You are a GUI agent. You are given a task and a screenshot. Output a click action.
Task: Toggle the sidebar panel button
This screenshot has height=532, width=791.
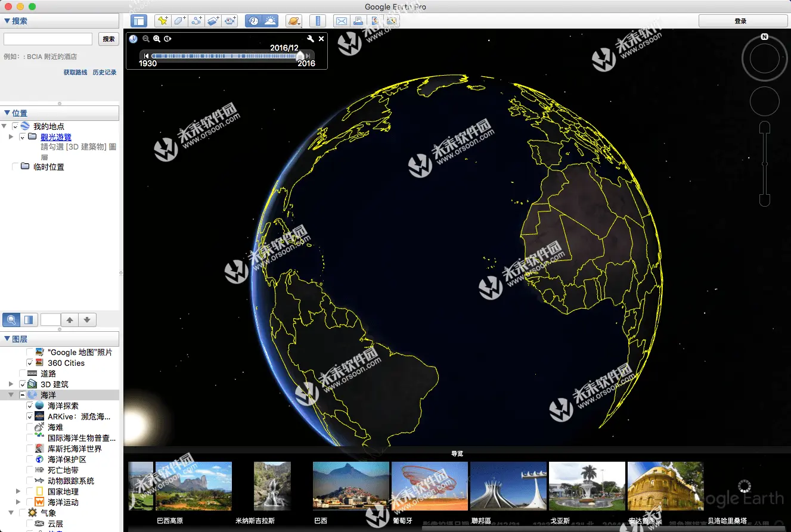pyautogui.click(x=139, y=21)
